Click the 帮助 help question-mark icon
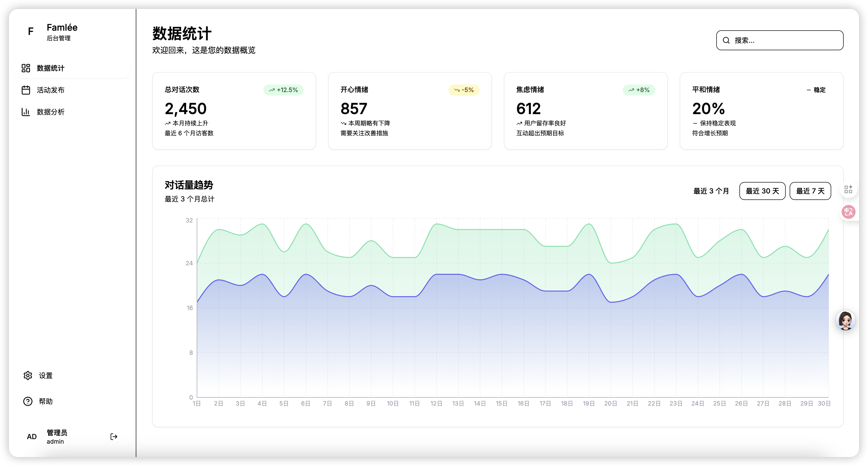 [x=28, y=401]
